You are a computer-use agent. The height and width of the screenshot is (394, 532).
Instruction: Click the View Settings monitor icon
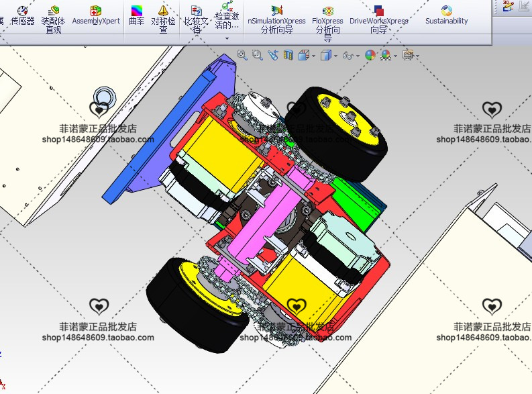pos(407,54)
